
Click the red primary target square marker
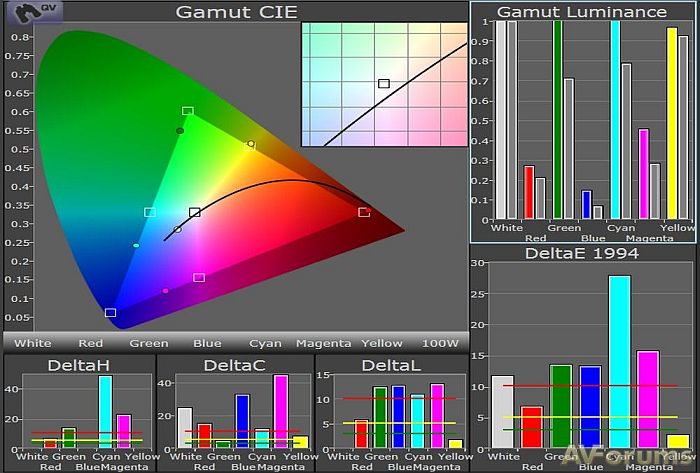pyautogui.click(x=364, y=212)
